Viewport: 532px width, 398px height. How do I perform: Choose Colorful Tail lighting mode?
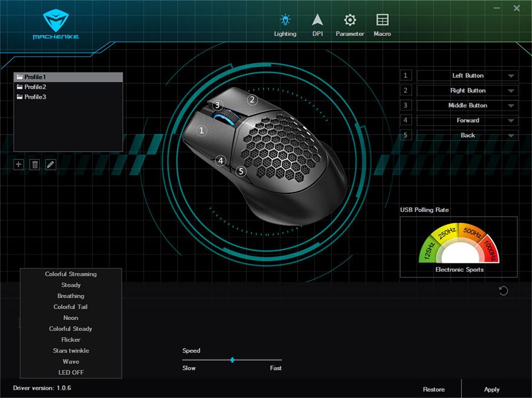click(71, 307)
